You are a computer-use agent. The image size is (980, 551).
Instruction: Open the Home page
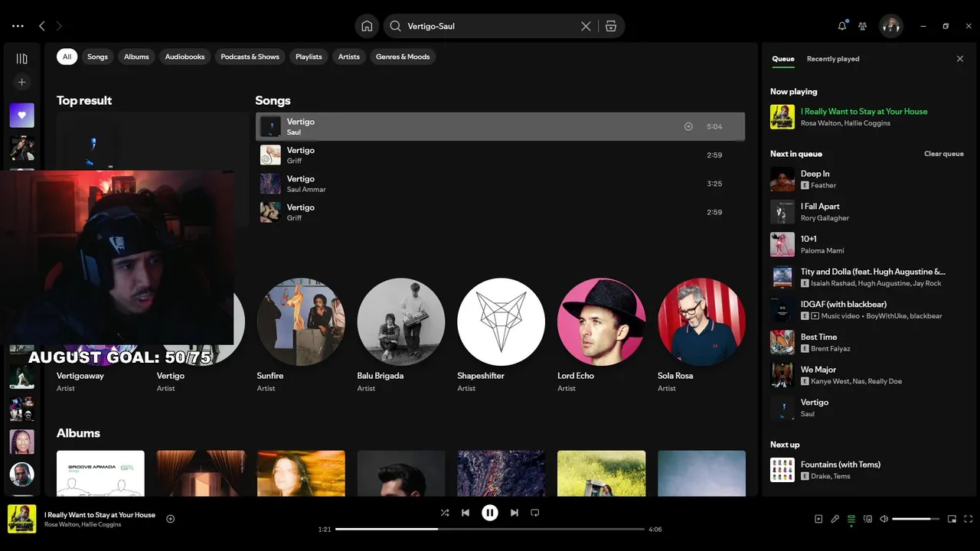point(367,26)
